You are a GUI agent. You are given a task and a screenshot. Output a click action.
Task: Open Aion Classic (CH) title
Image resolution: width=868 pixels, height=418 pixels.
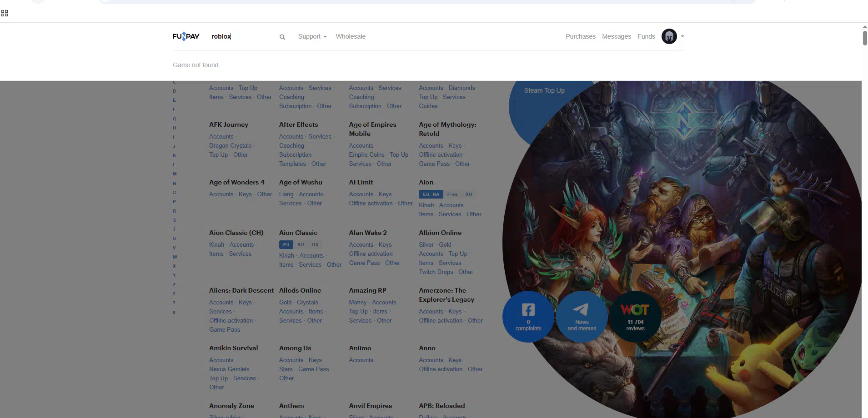[x=236, y=233]
